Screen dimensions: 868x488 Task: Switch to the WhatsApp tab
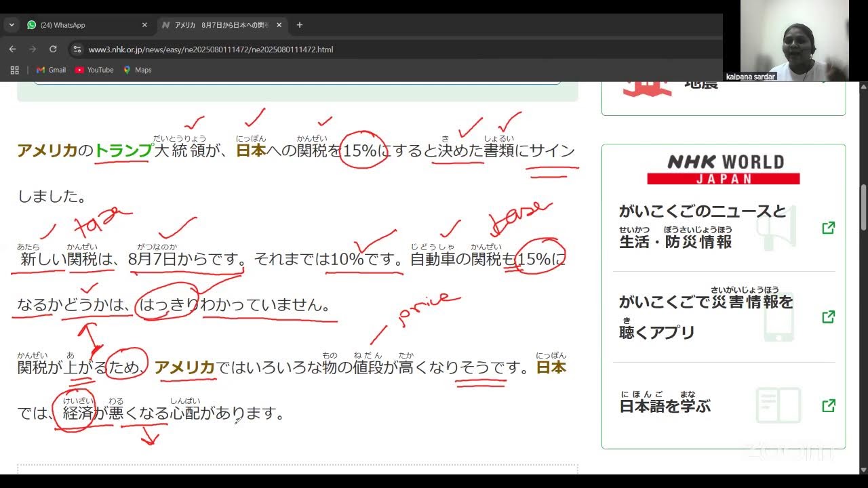click(86, 25)
